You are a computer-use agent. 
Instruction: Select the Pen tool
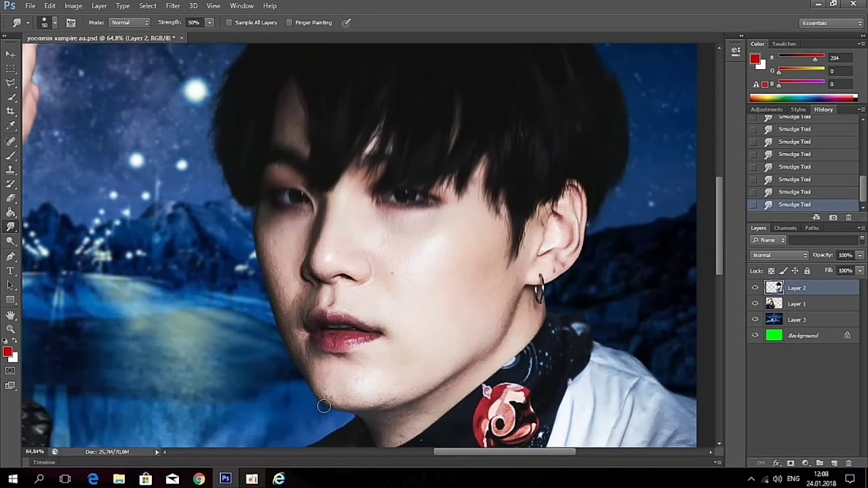click(x=10, y=257)
